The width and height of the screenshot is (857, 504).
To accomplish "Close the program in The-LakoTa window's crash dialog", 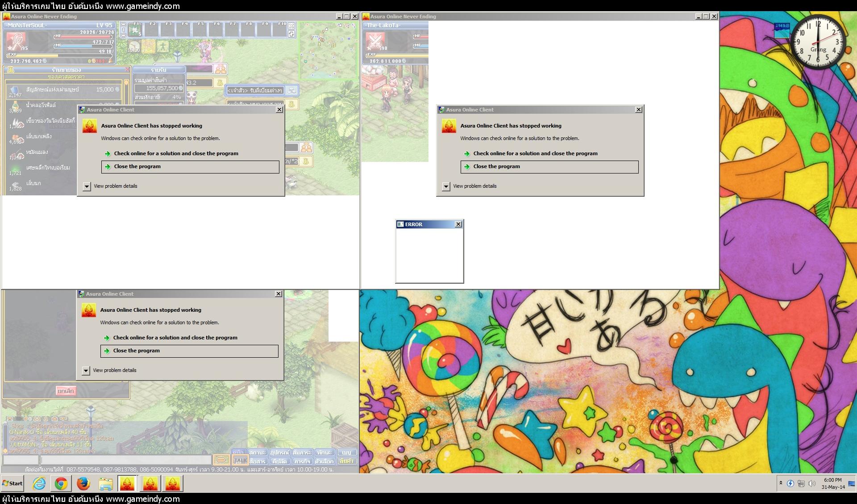I will pyautogui.click(x=549, y=167).
